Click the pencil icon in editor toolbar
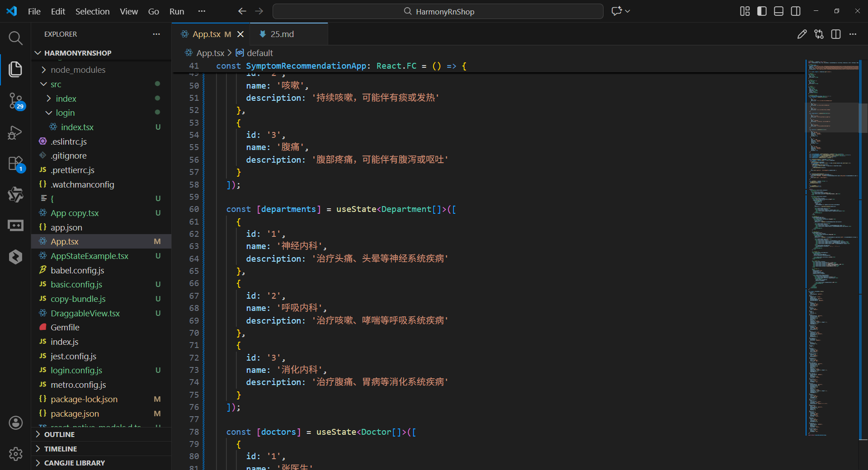This screenshot has height=470, width=868. click(802, 34)
